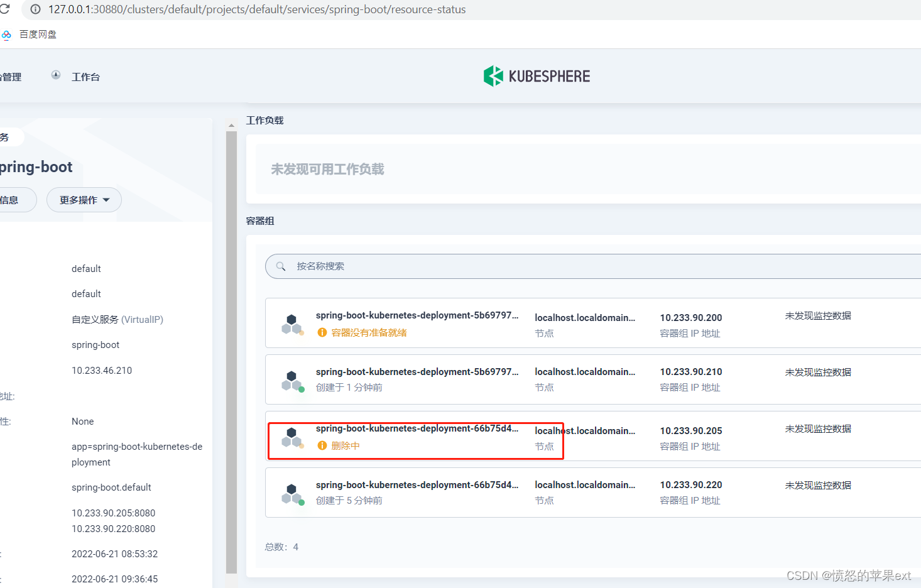
Task: Click node localhost.localdomain for 10.233.90.200
Action: point(585,318)
